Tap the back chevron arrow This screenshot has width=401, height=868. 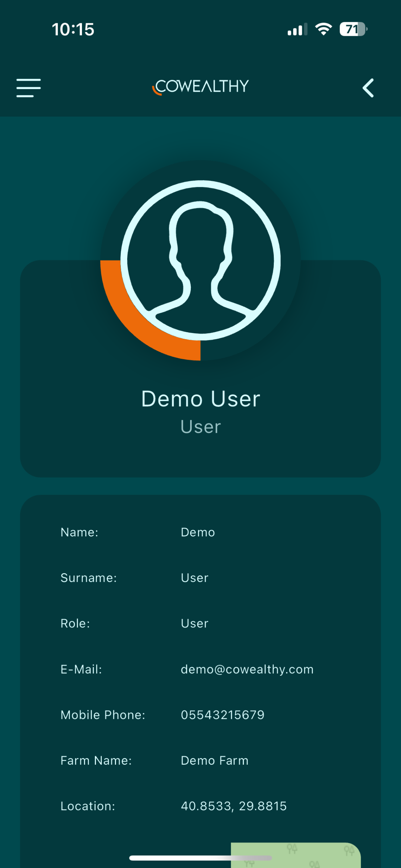coord(368,88)
